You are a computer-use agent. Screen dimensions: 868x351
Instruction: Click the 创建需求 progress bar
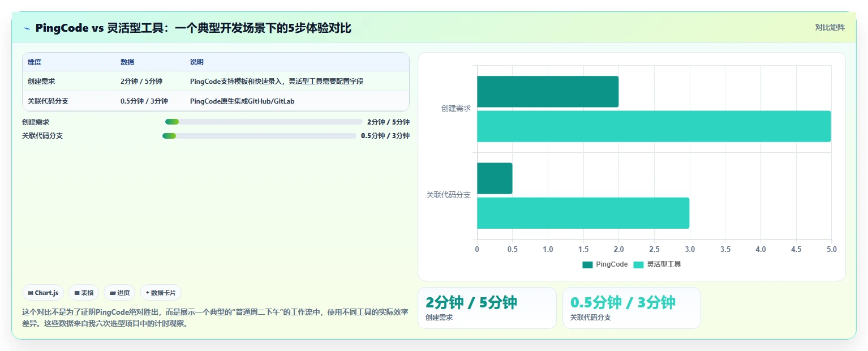[x=264, y=122]
